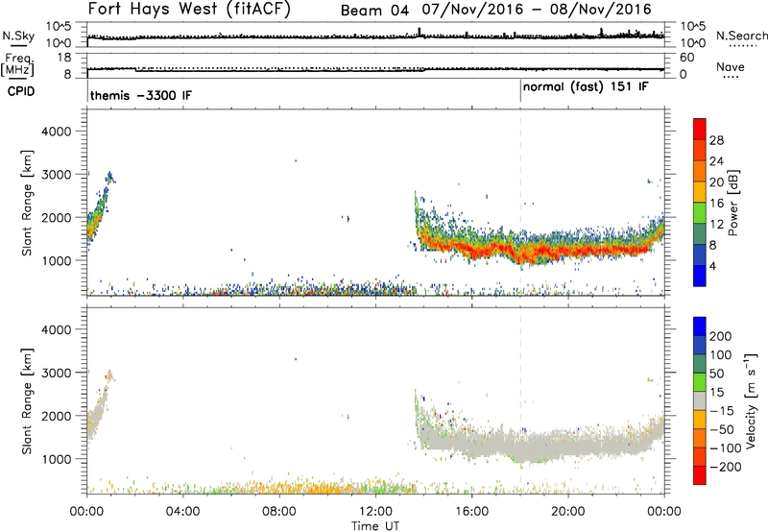Click the '00:00' start time label
This screenshot has width=768, height=532.
[x=86, y=512]
